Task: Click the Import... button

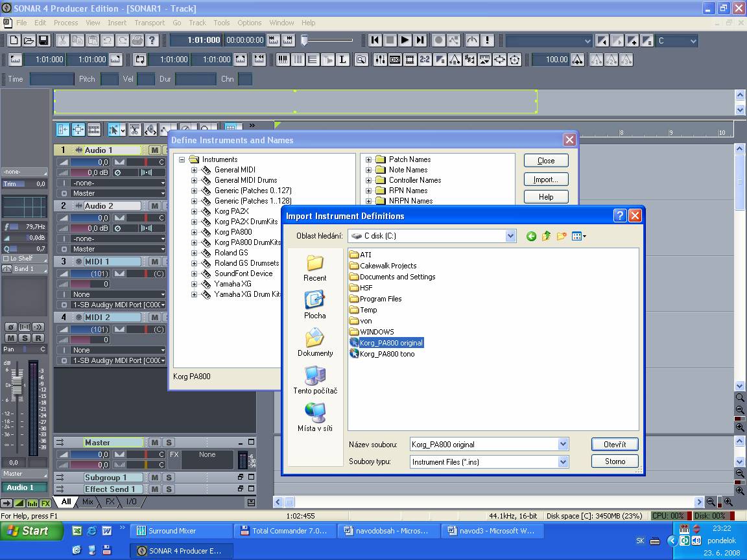Action: tap(546, 180)
